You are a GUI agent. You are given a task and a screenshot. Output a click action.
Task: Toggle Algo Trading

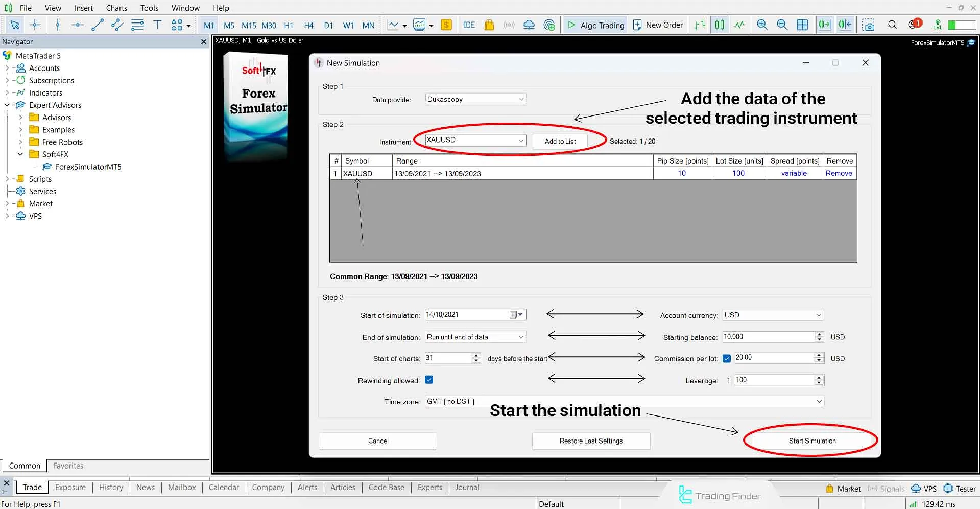tap(595, 25)
